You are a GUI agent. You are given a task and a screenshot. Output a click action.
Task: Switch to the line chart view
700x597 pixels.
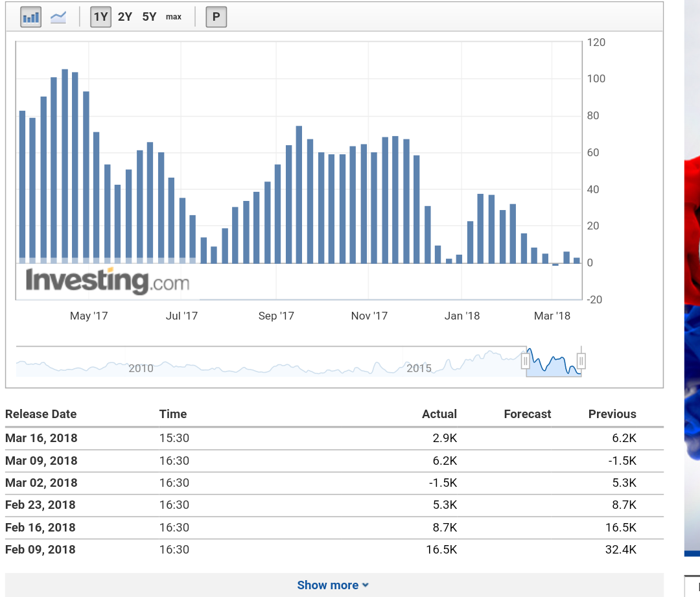57,16
